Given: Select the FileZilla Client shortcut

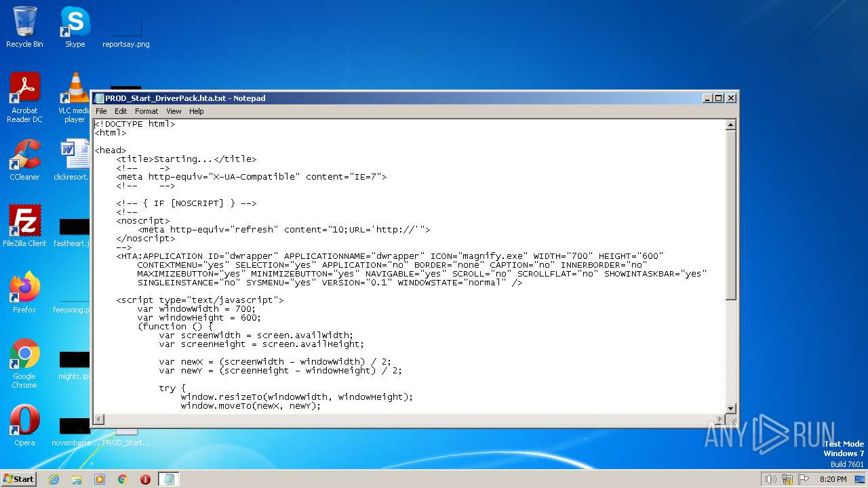Looking at the screenshot, I should (24, 226).
